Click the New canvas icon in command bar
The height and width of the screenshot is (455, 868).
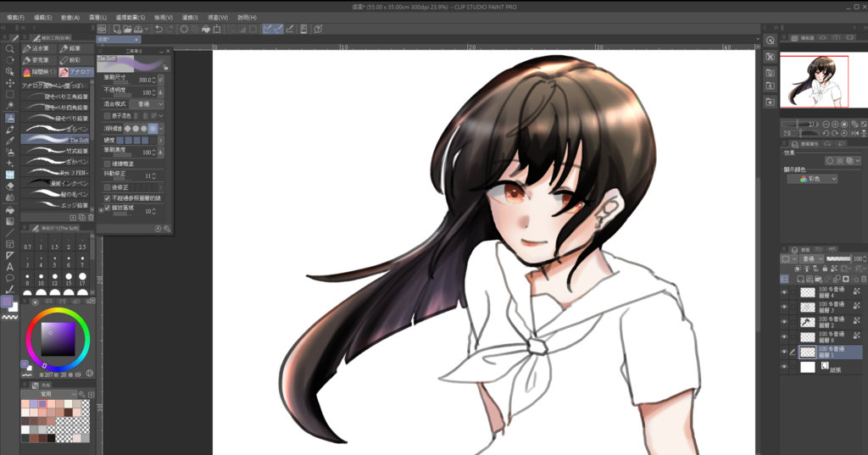pyautogui.click(x=117, y=29)
